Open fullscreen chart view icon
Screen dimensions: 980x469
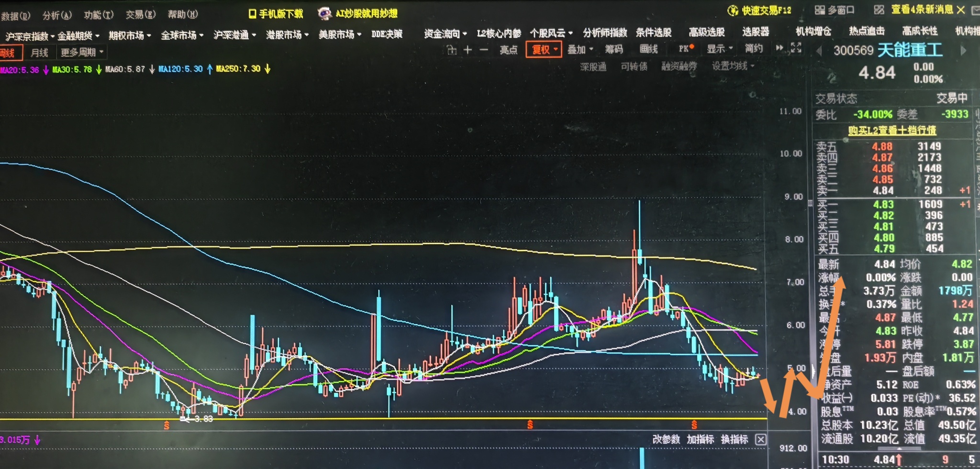[796, 48]
